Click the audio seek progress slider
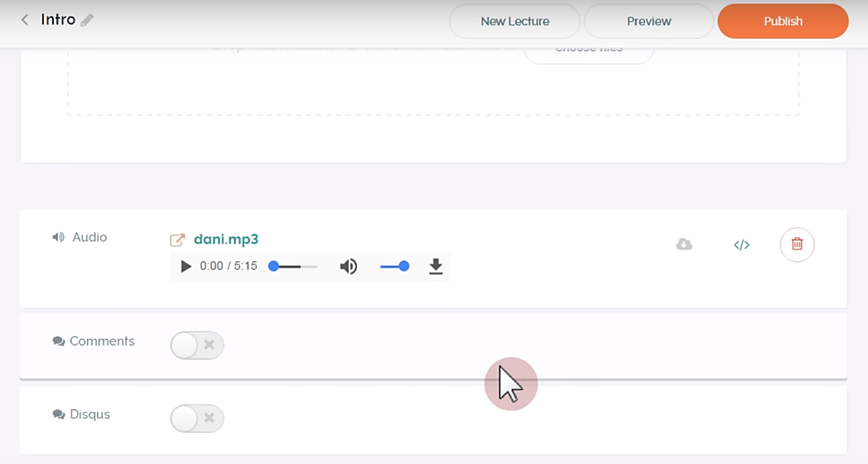 coord(294,267)
